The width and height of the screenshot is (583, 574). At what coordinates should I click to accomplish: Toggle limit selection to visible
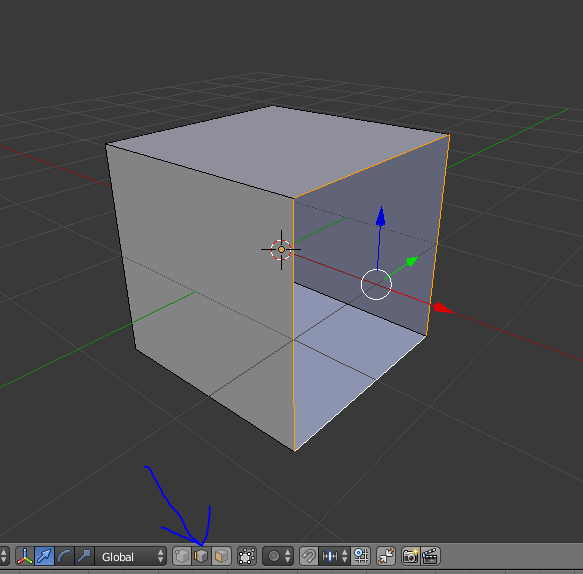click(x=247, y=556)
